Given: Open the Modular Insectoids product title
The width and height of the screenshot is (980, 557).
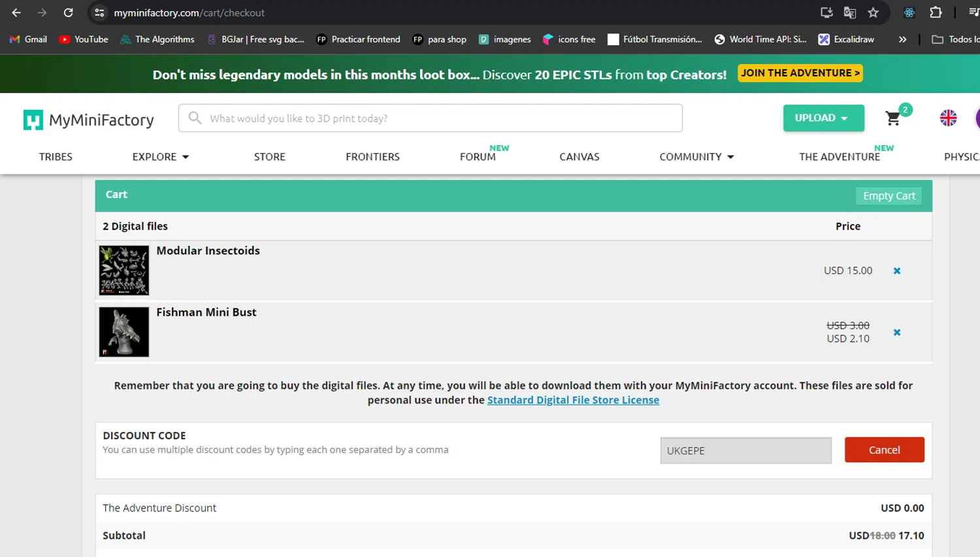Looking at the screenshot, I should [x=208, y=250].
